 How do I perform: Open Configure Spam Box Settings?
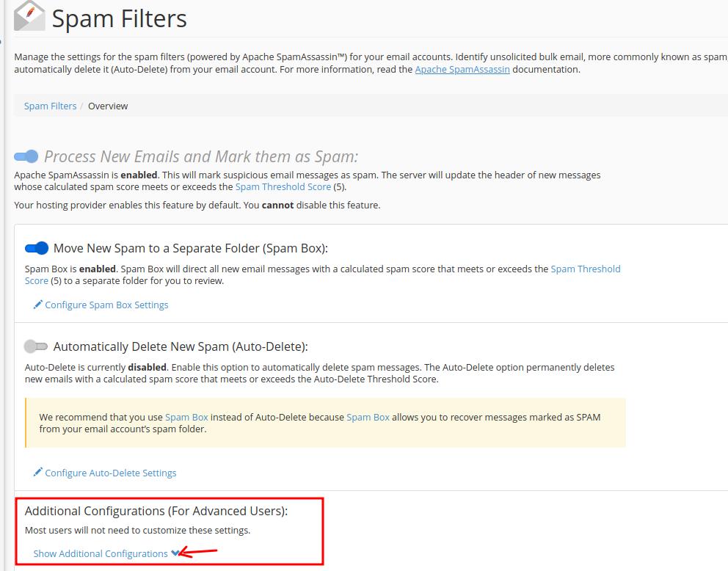coord(106,305)
